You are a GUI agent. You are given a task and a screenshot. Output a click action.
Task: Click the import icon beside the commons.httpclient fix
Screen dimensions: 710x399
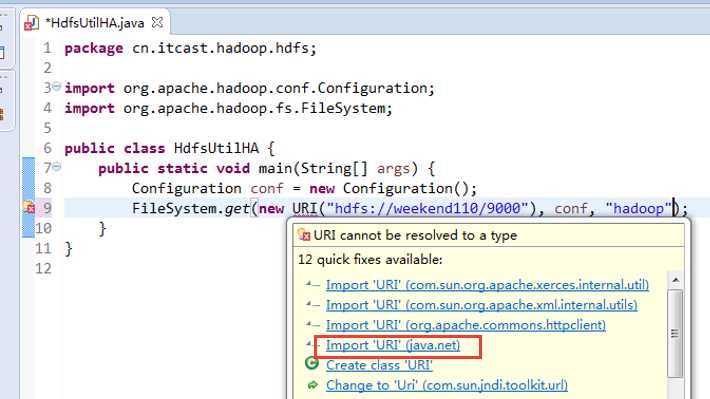click(312, 324)
